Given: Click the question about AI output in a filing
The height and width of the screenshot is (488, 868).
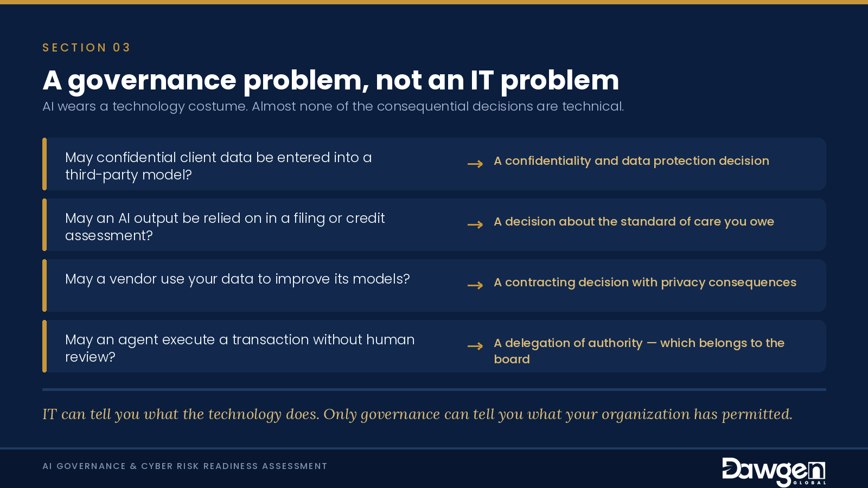Looking at the screenshot, I should coord(225,227).
